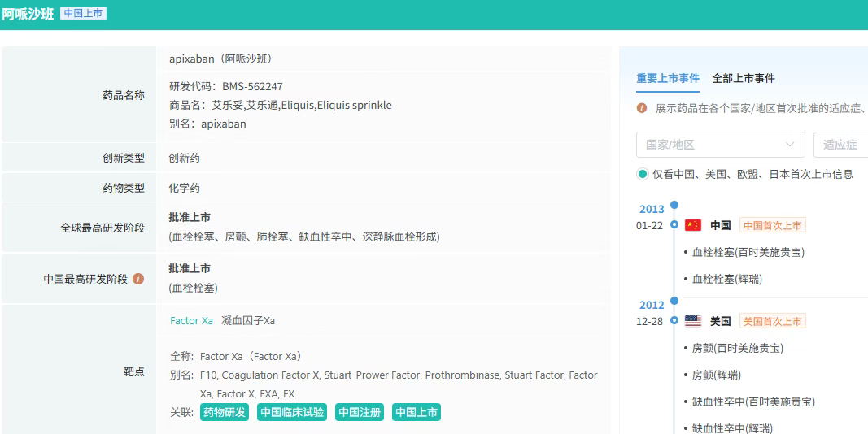Click the 药物研发 tag button

[x=225, y=412]
